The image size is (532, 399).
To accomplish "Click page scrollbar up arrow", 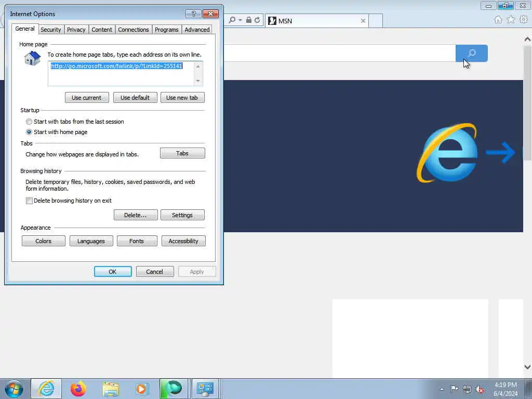I will (x=527, y=39).
